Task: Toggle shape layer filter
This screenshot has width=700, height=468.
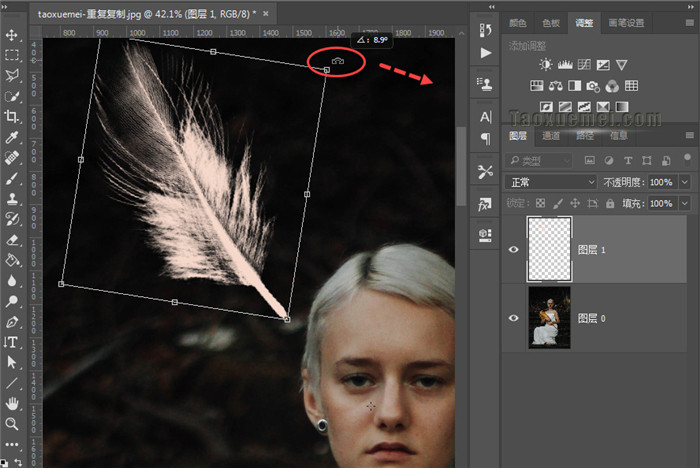Action: (646, 160)
